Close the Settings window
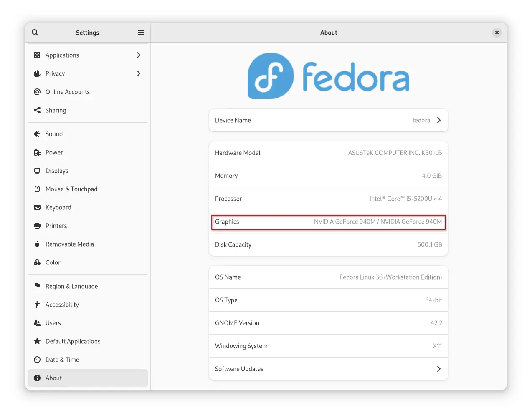532x418 pixels. (x=497, y=33)
